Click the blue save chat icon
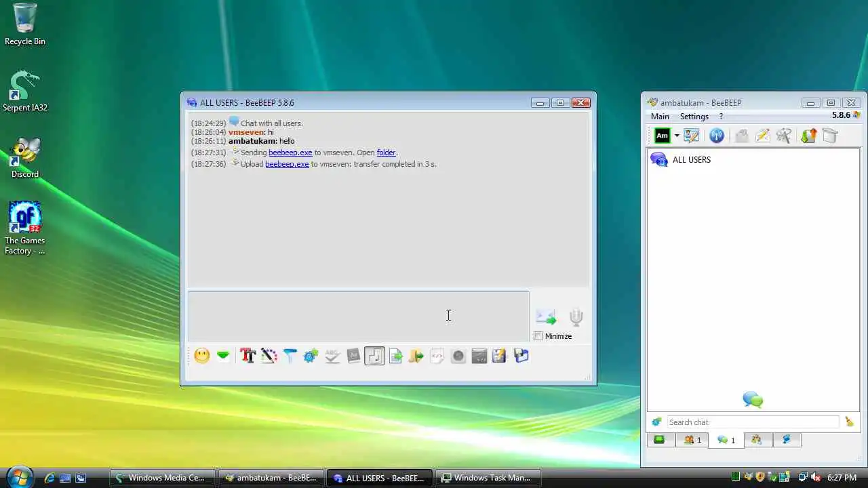Screen dimensions: 868x488 pos(521,356)
